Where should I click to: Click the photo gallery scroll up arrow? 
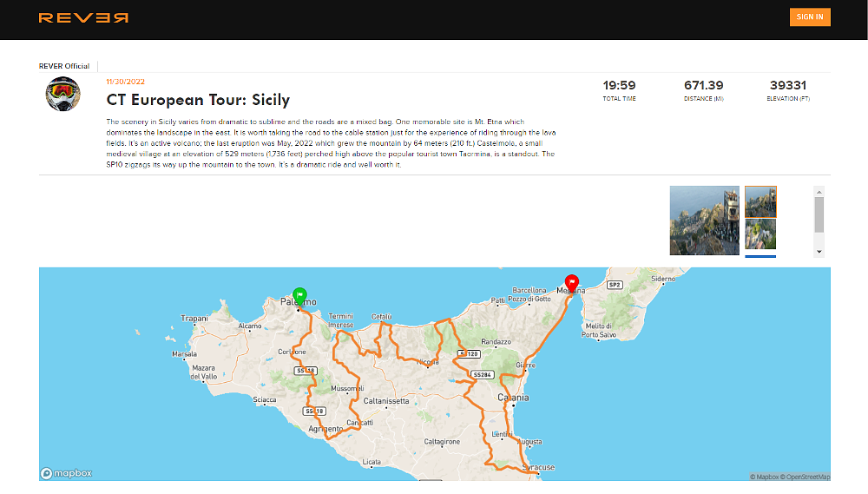click(819, 192)
